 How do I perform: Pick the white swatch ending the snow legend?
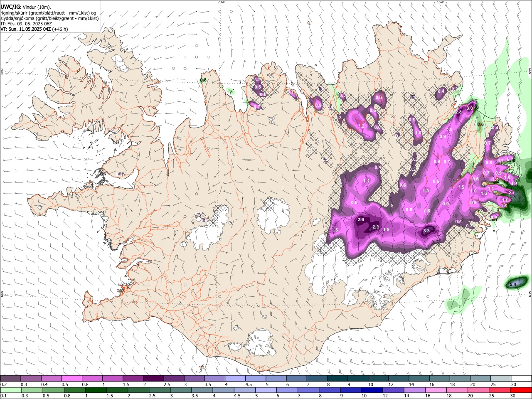[521, 379]
